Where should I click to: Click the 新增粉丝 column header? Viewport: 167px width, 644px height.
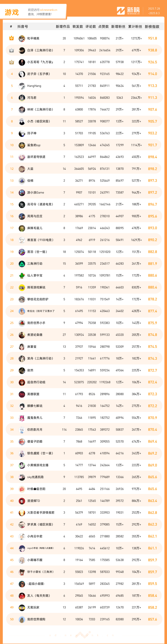(118, 26)
